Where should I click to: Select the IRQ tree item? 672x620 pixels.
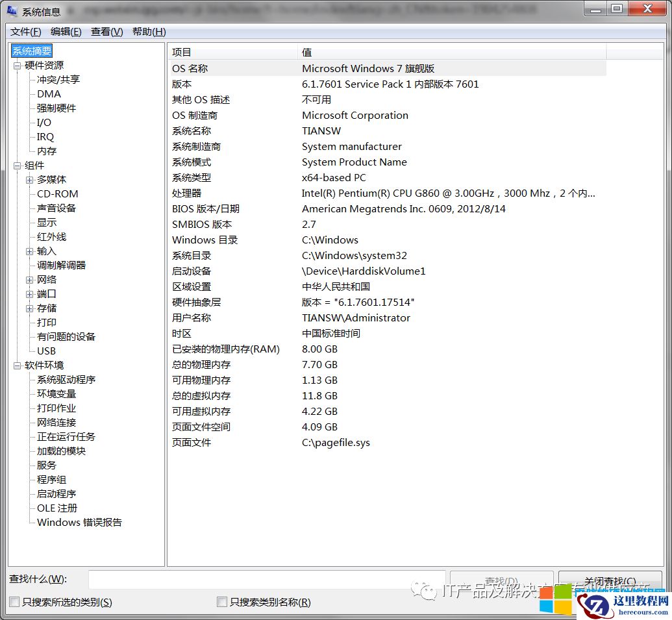(x=45, y=137)
